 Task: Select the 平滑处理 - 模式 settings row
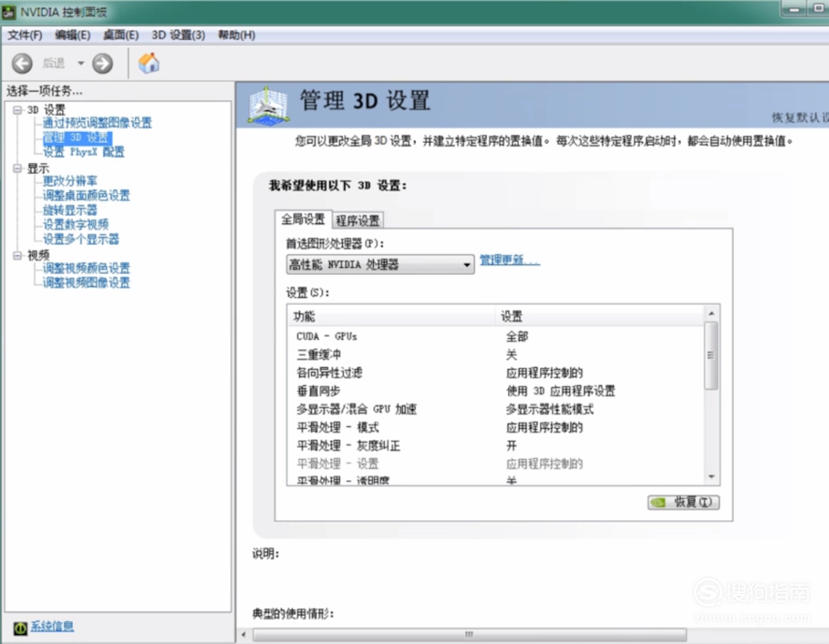(496, 428)
